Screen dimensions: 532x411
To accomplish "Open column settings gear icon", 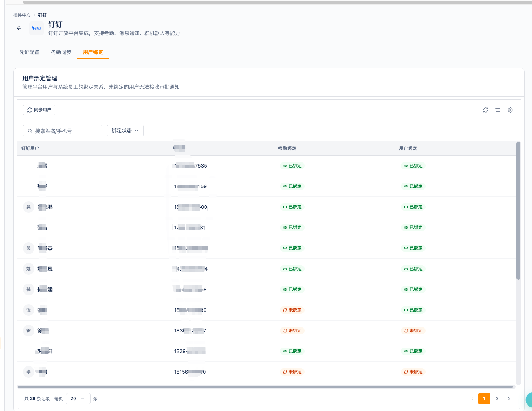I will pyautogui.click(x=510, y=110).
